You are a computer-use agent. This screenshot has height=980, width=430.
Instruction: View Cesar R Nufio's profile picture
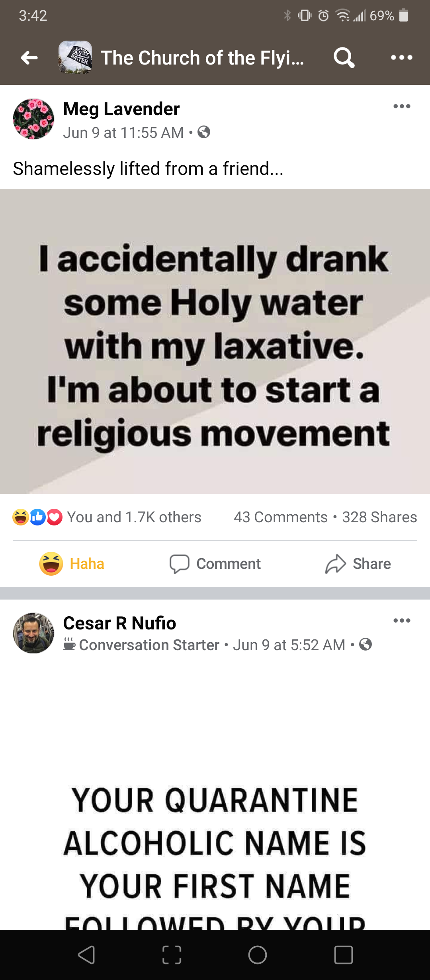33,633
